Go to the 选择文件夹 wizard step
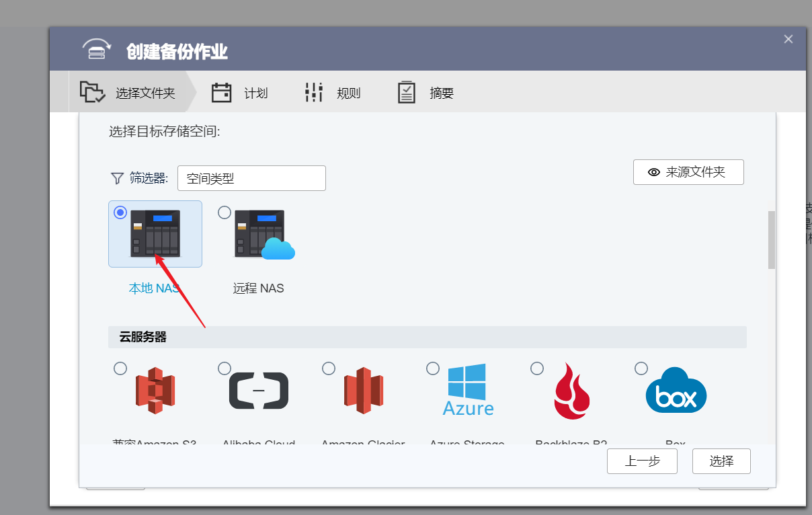 tap(128, 92)
